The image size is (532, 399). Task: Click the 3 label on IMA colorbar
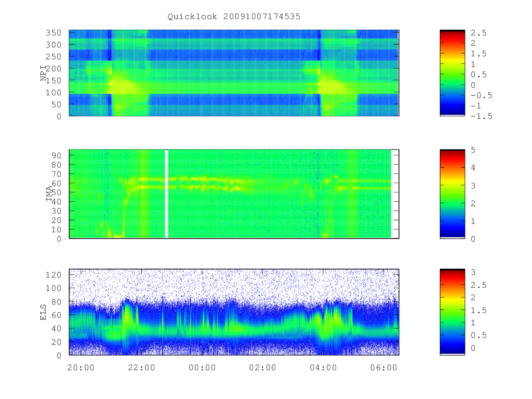pyautogui.click(x=473, y=185)
